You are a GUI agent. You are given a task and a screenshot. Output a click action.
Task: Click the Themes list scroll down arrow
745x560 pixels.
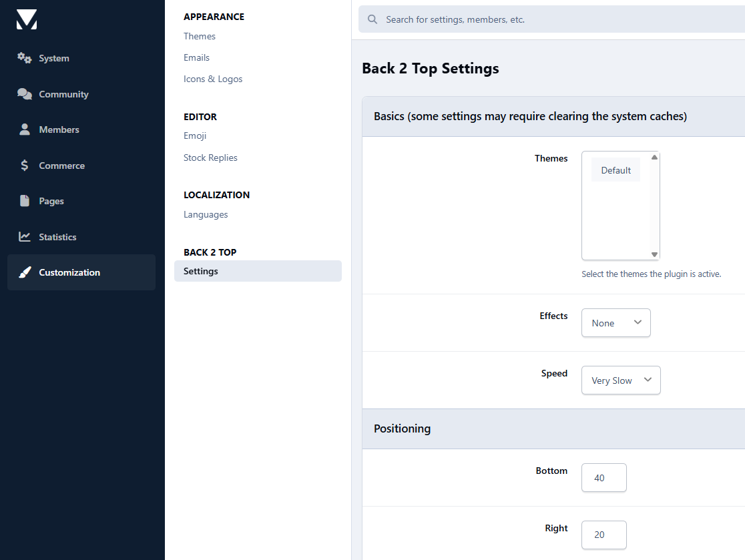(x=654, y=254)
